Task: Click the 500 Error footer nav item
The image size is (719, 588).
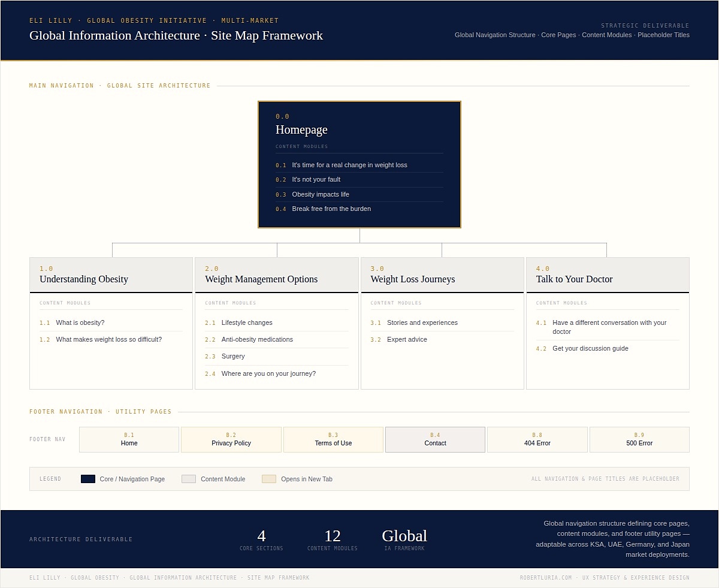Action: coord(639,439)
